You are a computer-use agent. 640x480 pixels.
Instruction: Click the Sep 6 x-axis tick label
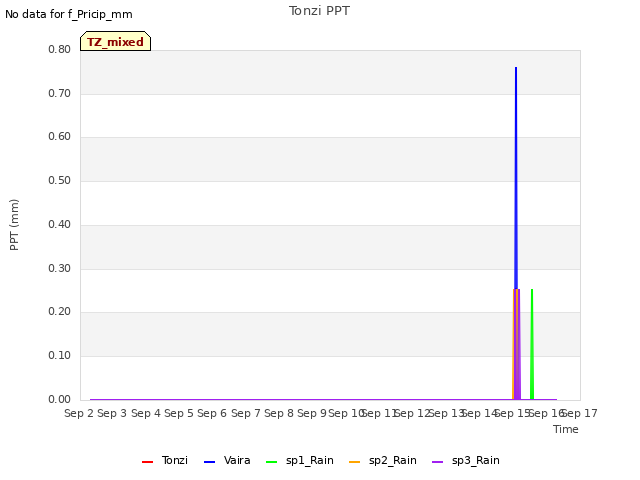pos(212,413)
